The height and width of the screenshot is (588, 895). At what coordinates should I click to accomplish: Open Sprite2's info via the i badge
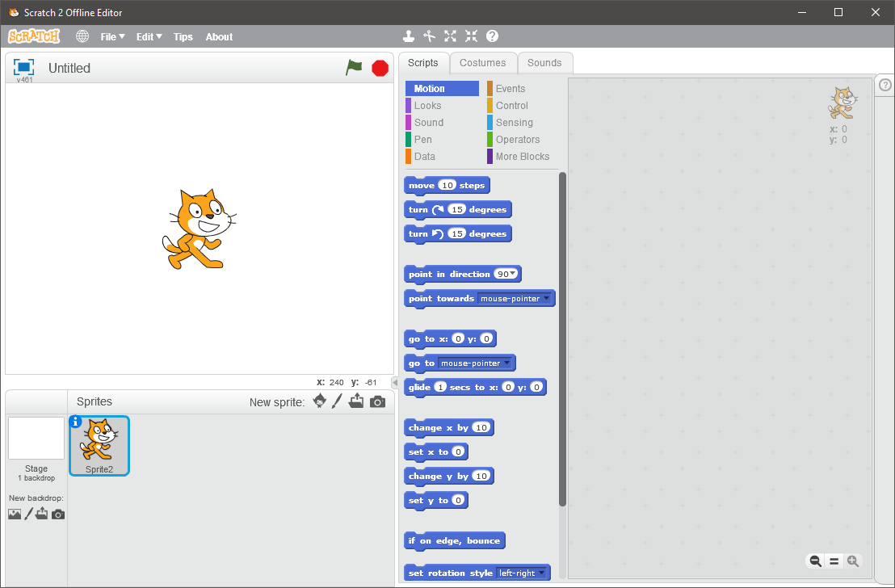click(x=75, y=422)
